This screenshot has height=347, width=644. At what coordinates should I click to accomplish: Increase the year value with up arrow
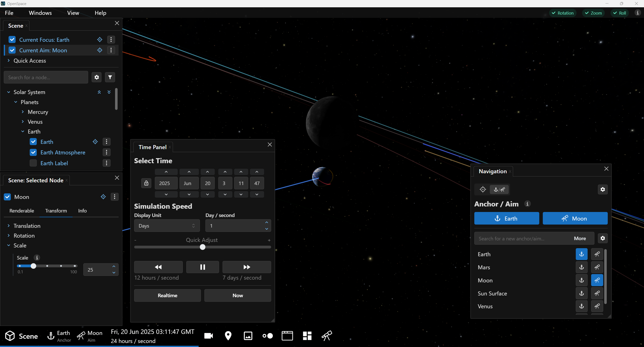coord(166,172)
